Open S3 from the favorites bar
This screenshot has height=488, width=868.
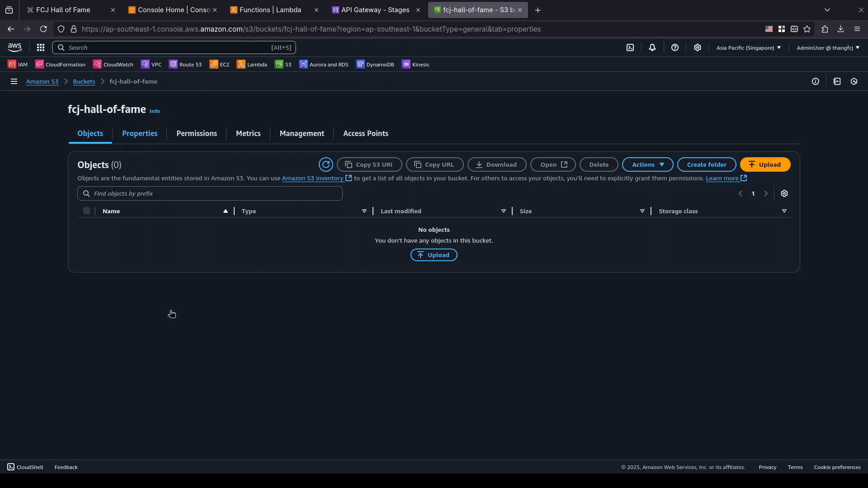click(283, 65)
